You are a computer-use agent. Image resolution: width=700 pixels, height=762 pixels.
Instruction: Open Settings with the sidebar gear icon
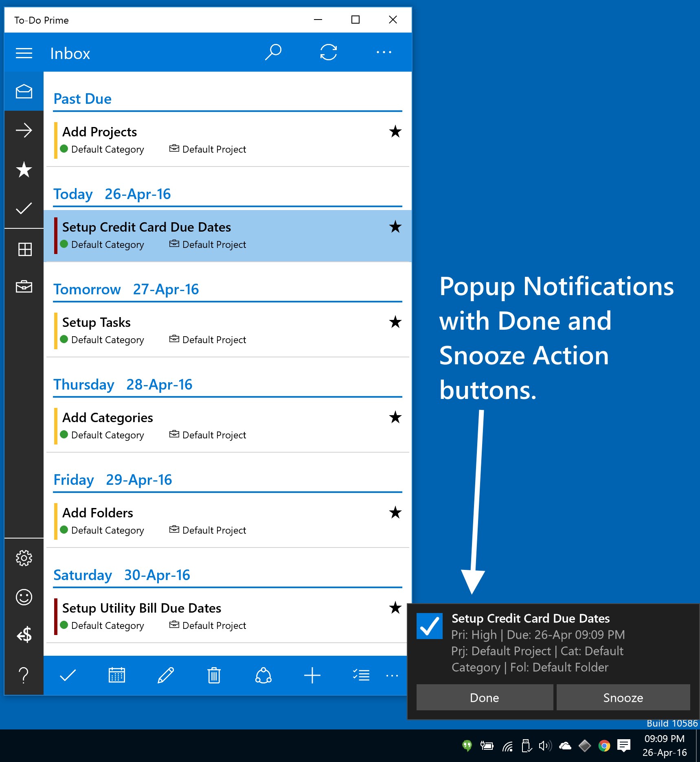pos(24,558)
